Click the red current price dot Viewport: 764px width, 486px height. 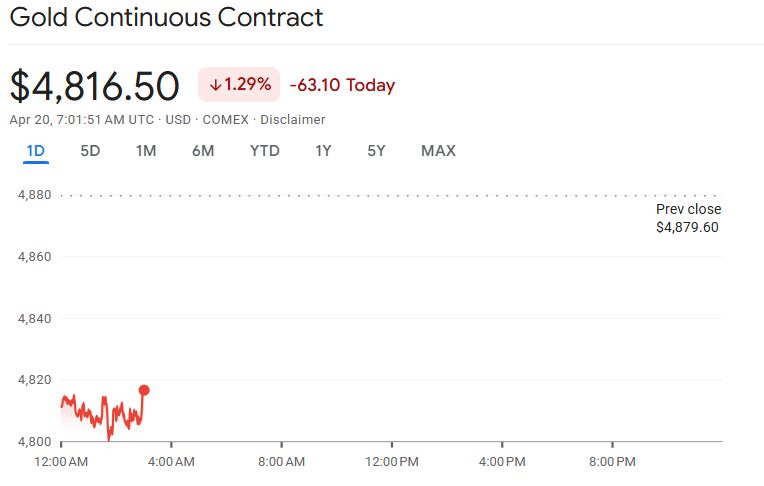[144, 390]
